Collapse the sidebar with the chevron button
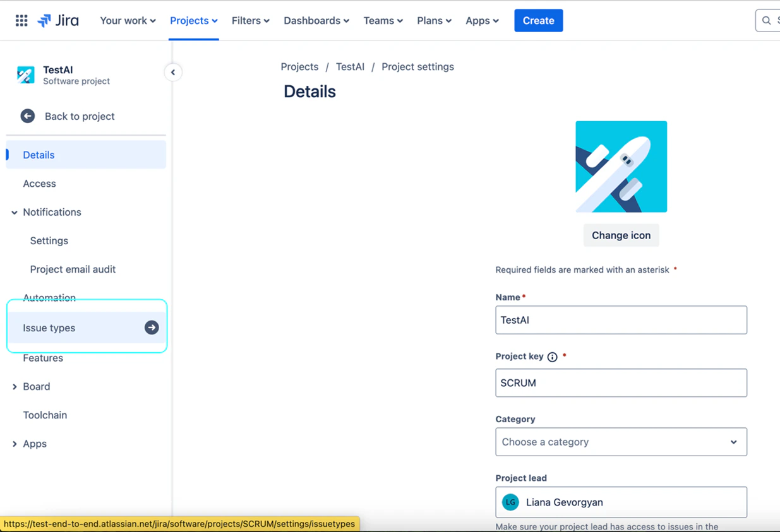 click(173, 72)
